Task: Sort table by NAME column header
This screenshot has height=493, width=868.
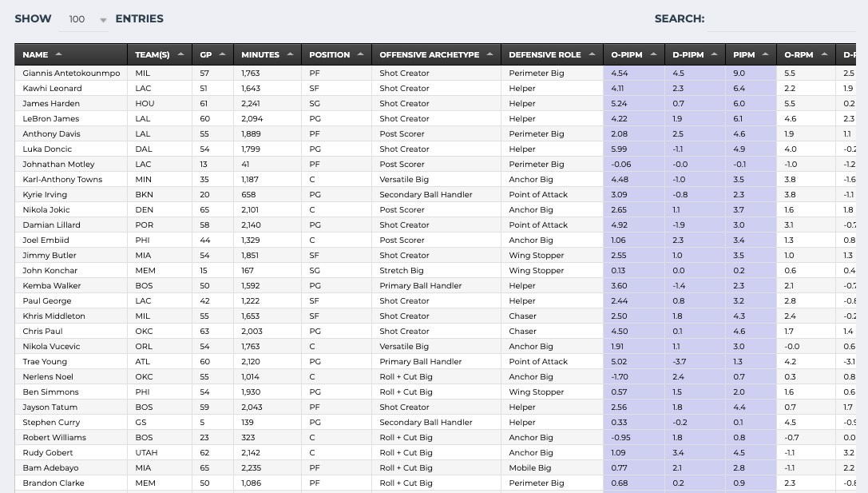Action: 71,54
